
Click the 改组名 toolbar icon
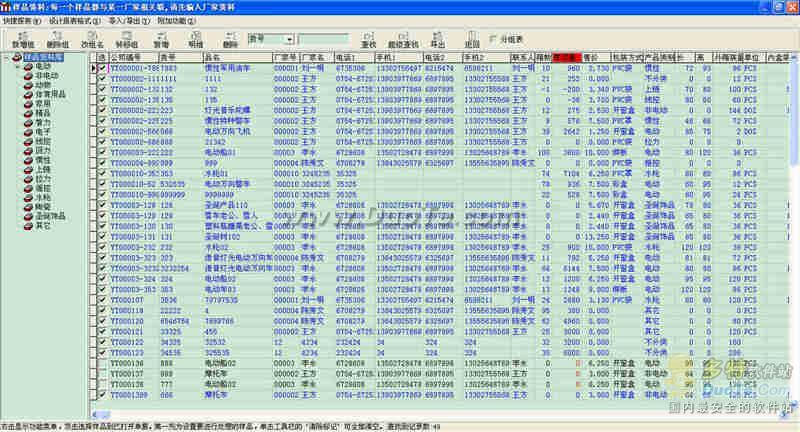tap(91, 37)
